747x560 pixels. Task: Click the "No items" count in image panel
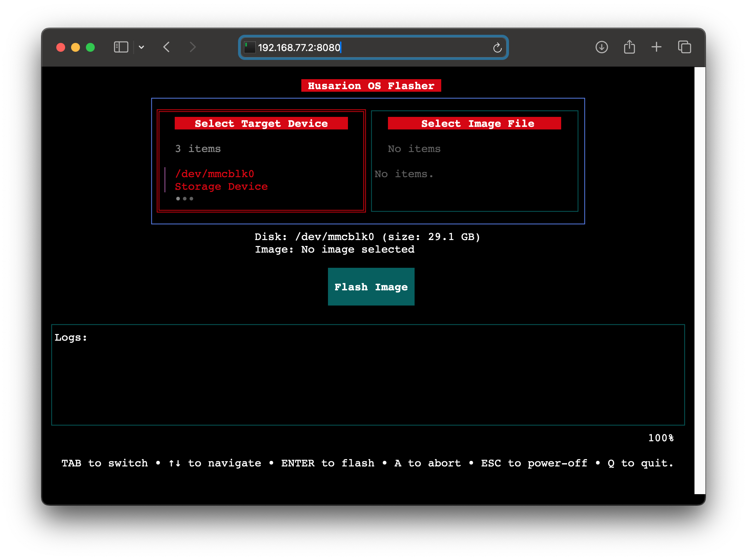414,149
